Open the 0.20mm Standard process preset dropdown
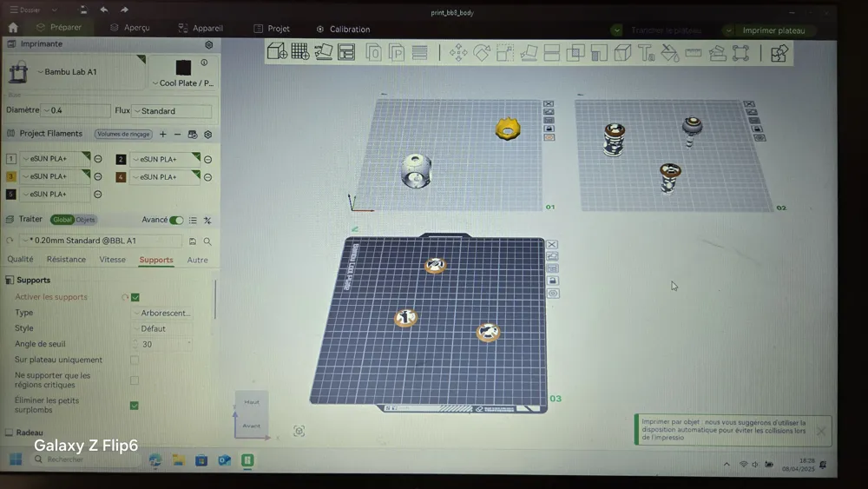Screen dimensions: 868x489 pos(101,241)
